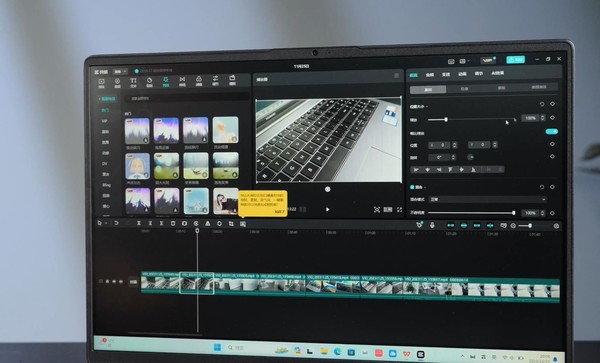Open the Text (T) tab
Screen dimensions: 600x363
(x=133, y=83)
